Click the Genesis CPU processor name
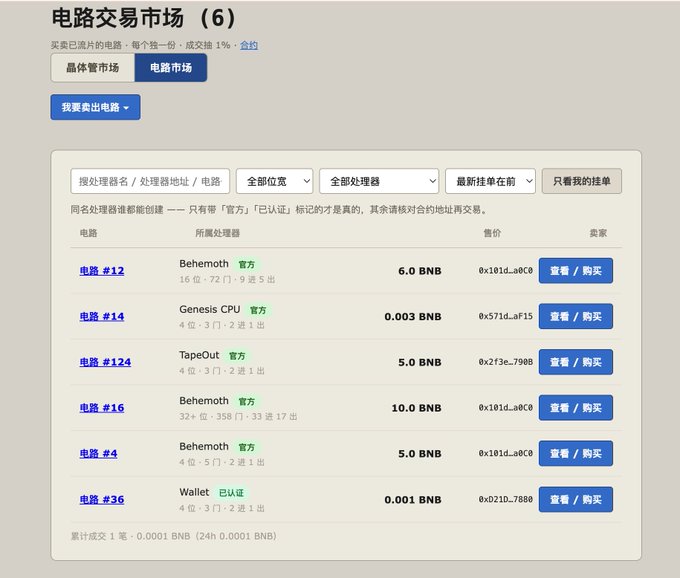Viewport: 680px width, 578px height. 210,310
